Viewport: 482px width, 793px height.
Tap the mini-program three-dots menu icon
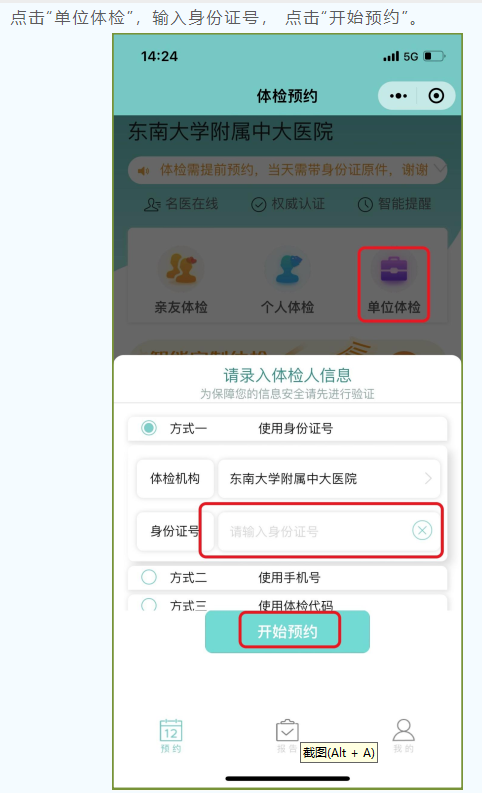coord(398,96)
